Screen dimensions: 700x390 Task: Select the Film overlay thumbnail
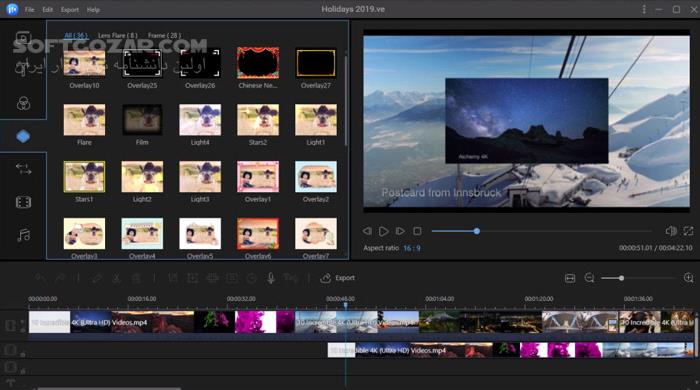(142, 120)
